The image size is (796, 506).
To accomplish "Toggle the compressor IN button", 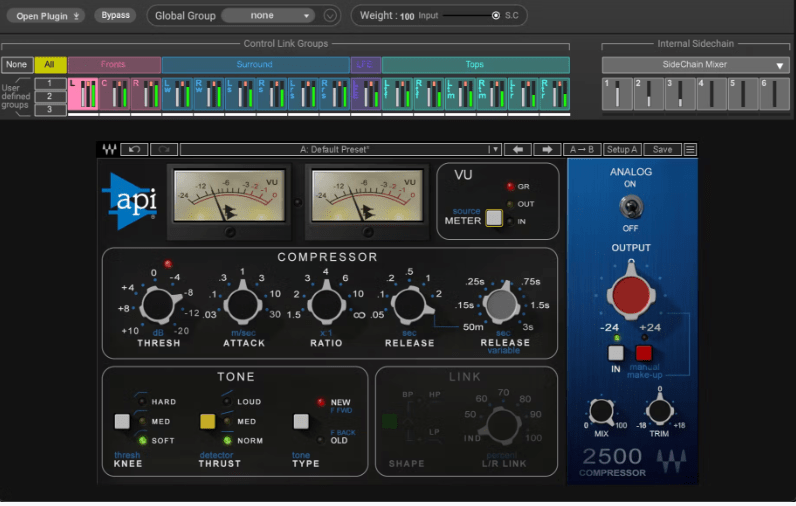I will [616, 353].
